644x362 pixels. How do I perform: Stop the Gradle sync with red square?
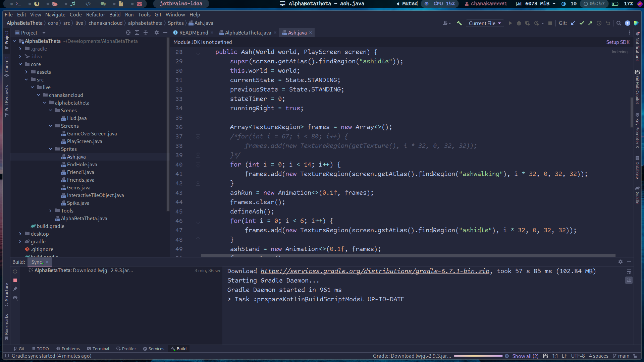[15, 280]
